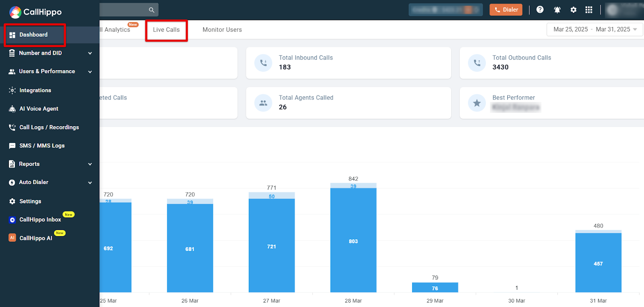Click the 28 Mar bar showing 803
This screenshot has height=307, width=644.
(x=353, y=240)
